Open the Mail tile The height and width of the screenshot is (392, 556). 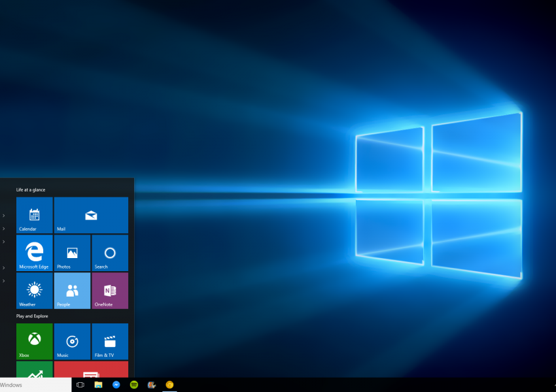click(x=91, y=216)
